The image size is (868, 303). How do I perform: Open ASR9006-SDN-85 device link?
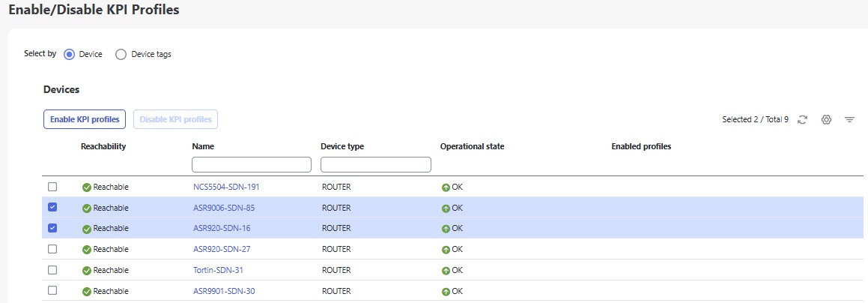coord(224,208)
